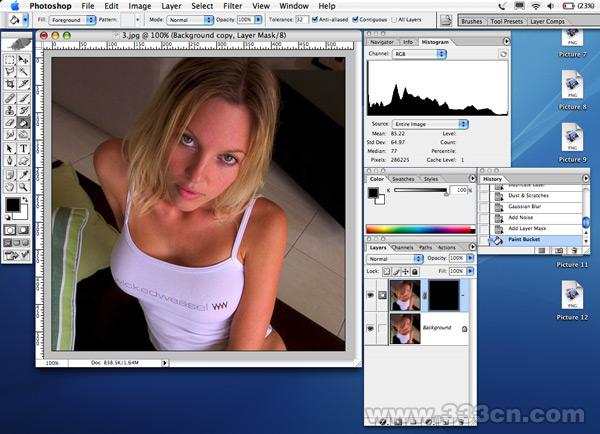
Task: Open the histogram Channel RGB dropdown
Action: click(419, 53)
